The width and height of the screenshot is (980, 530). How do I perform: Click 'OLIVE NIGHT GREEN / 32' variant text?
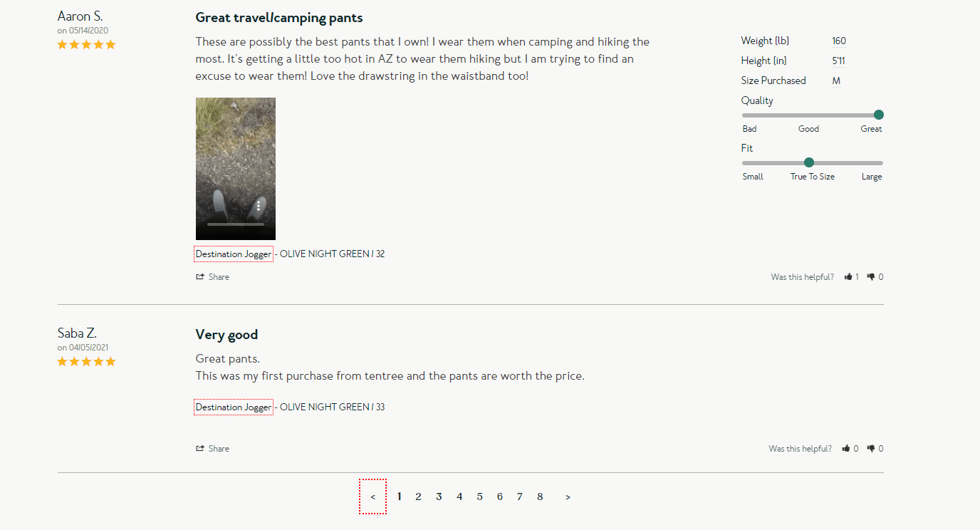(x=333, y=254)
